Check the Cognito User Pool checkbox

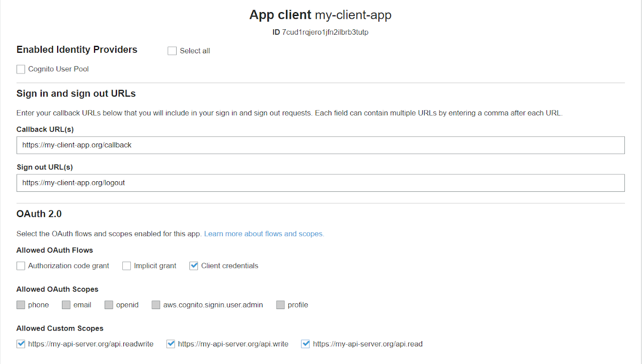[x=20, y=69]
